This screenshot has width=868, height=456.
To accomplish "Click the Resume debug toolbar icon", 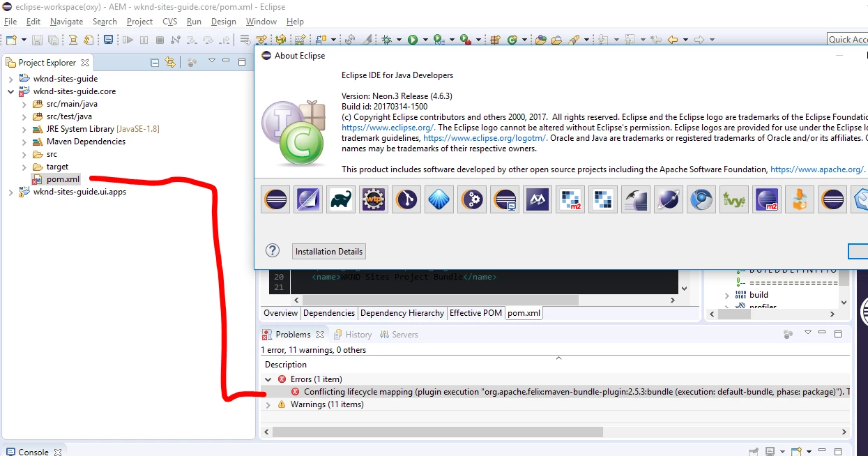I will tap(128, 40).
